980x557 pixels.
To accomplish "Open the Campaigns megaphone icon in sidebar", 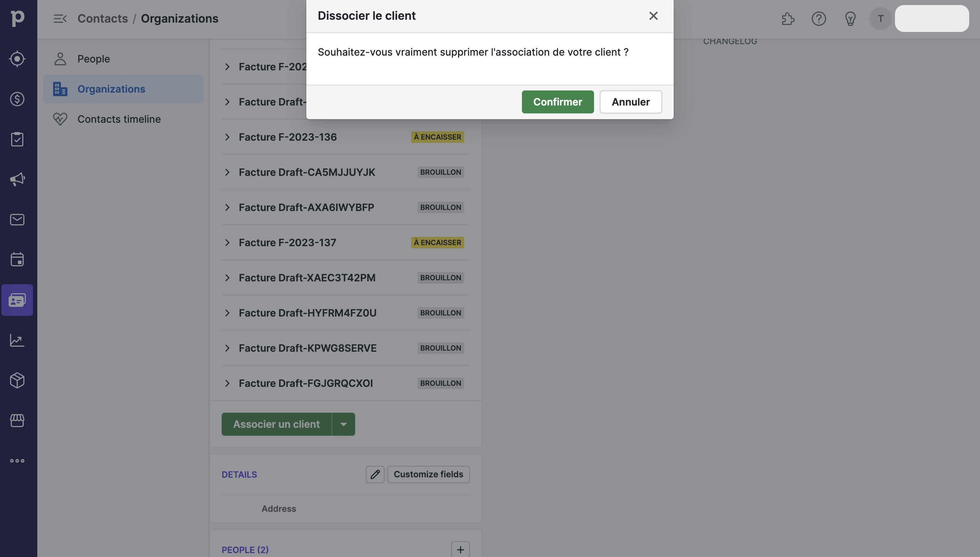I will [17, 179].
